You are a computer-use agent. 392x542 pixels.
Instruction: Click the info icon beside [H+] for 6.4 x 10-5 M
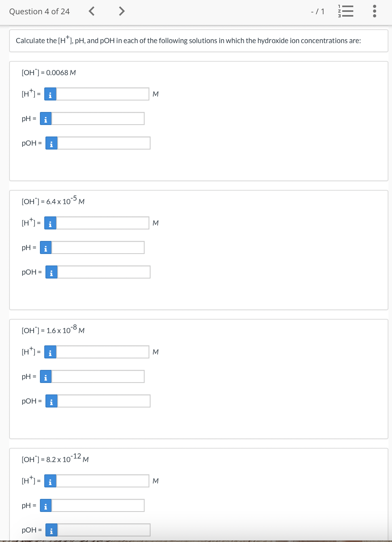[x=50, y=223]
